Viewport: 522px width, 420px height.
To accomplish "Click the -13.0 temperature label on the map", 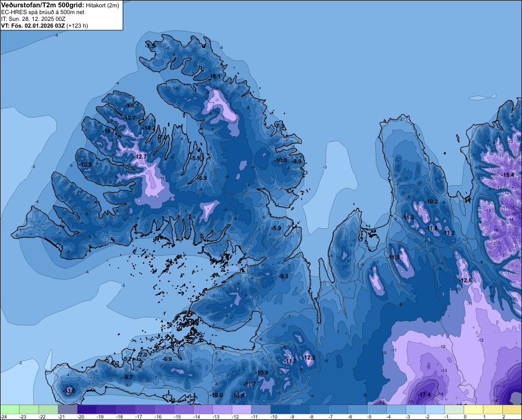I will (x=69, y=391).
